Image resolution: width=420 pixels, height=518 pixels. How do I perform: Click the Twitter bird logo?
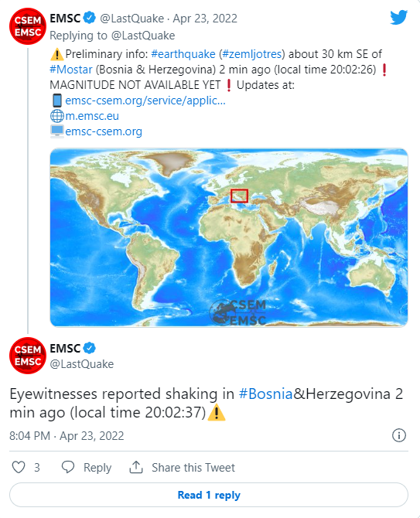(x=398, y=18)
